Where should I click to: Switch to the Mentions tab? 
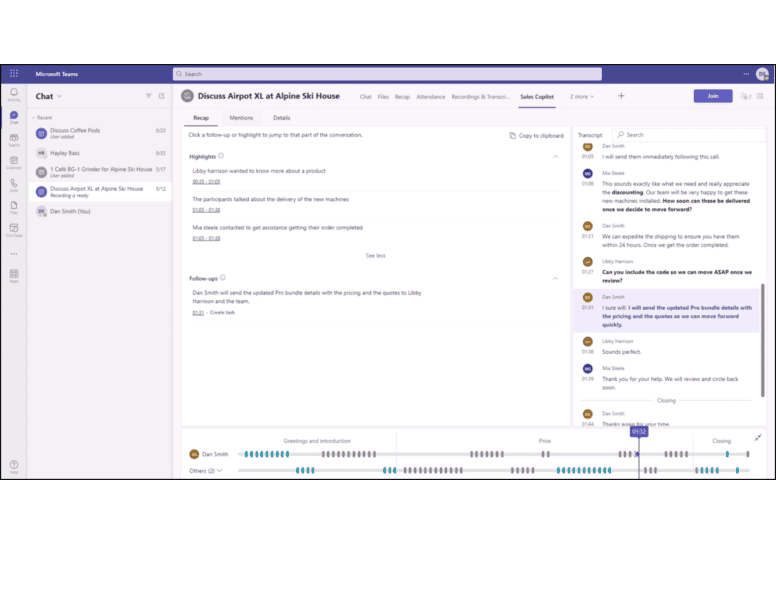[241, 118]
